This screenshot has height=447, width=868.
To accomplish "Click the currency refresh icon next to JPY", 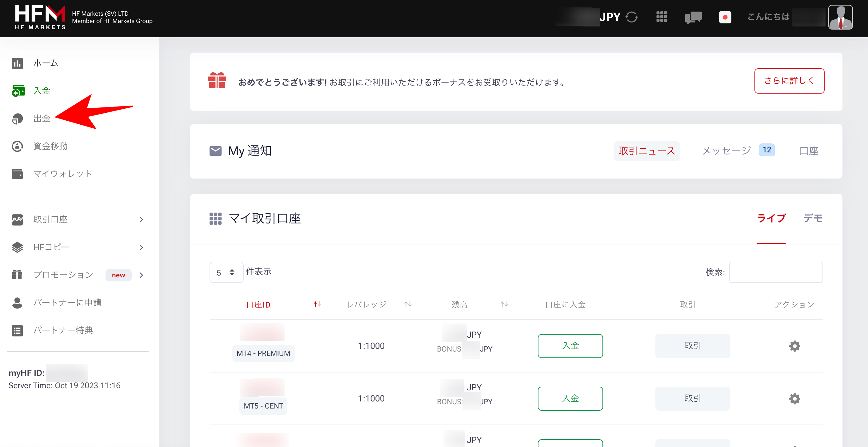I will pyautogui.click(x=632, y=17).
